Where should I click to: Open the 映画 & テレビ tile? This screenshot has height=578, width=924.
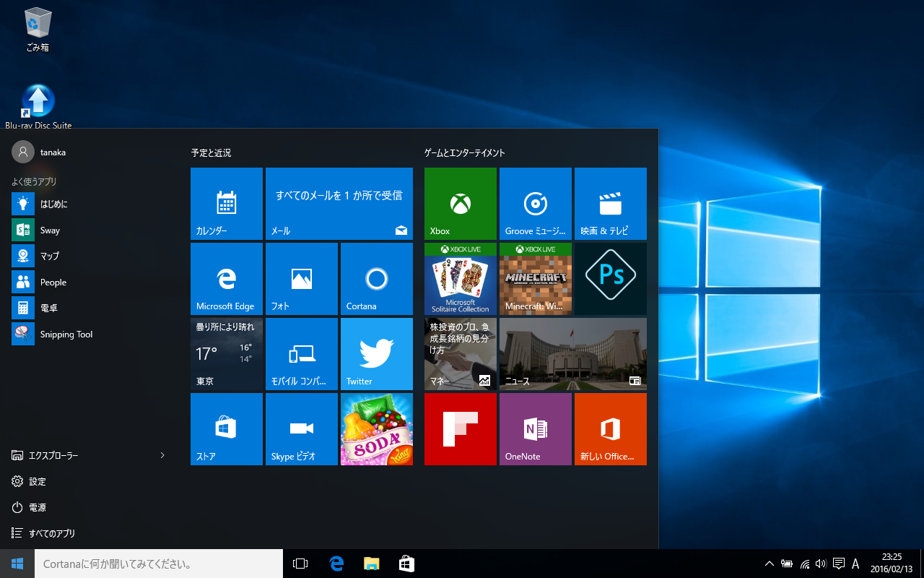click(x=611, y=204)
